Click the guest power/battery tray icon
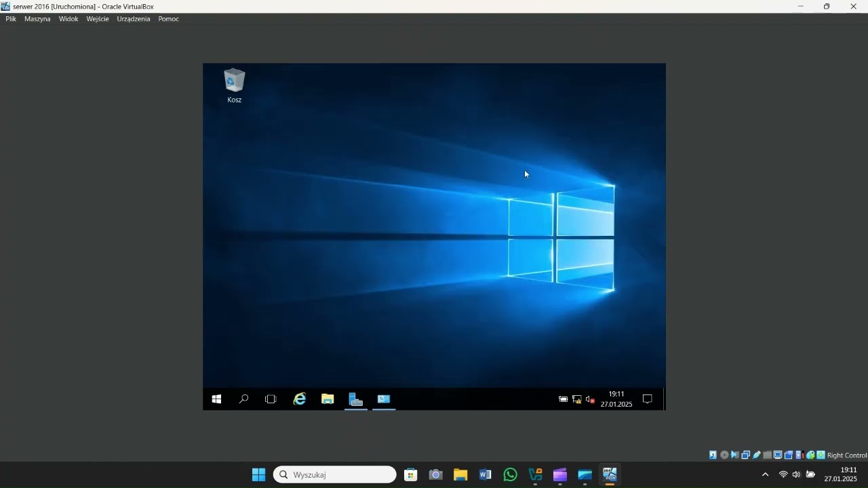This screenshot has width=868, height=488. click(x=563, y=400)
